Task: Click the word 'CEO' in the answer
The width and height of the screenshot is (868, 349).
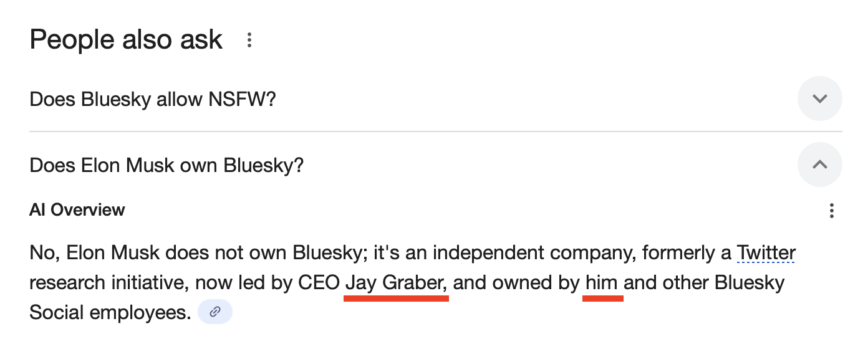Action: coord(319,283)
